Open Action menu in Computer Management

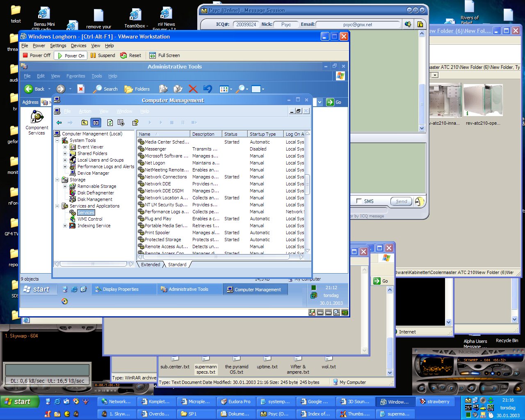85,111
